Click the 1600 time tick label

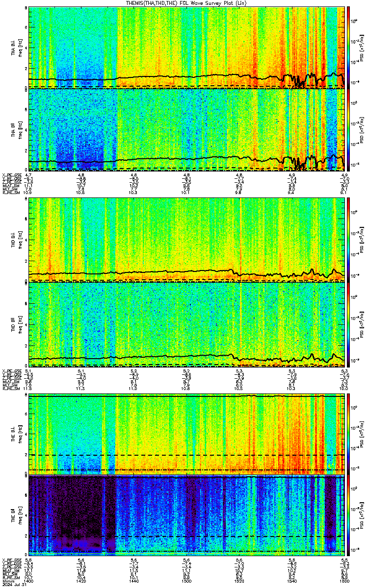tap(344, 582)
